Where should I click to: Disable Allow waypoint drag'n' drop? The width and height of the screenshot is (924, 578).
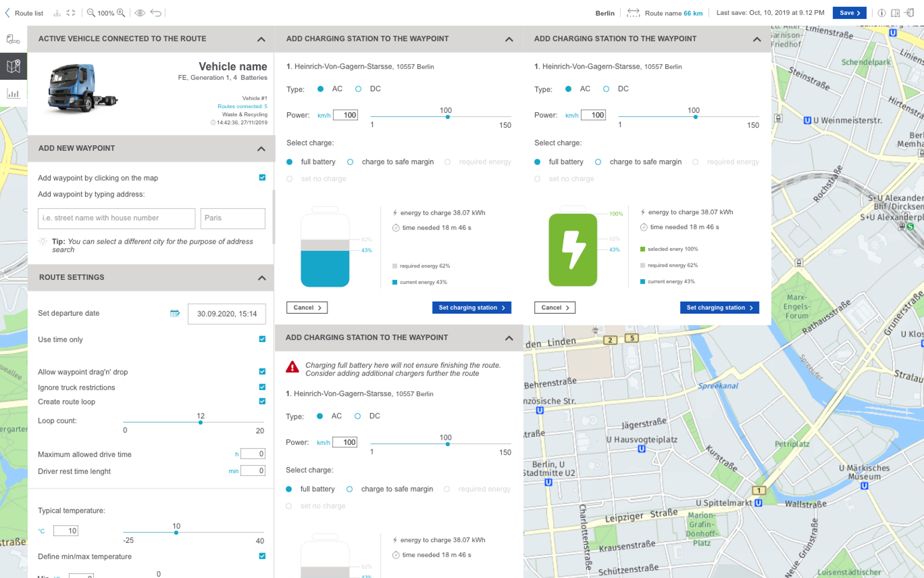(x=262, y=371)
